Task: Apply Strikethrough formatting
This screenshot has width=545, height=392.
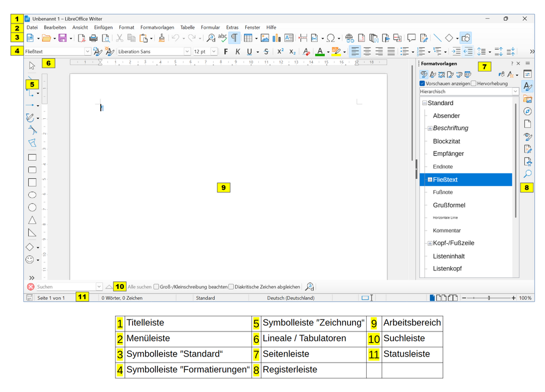Action: (x=267, y=52)
